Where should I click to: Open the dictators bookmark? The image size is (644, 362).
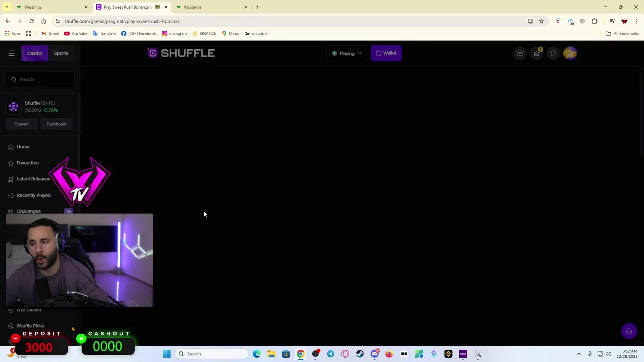[x=256, y=34]
